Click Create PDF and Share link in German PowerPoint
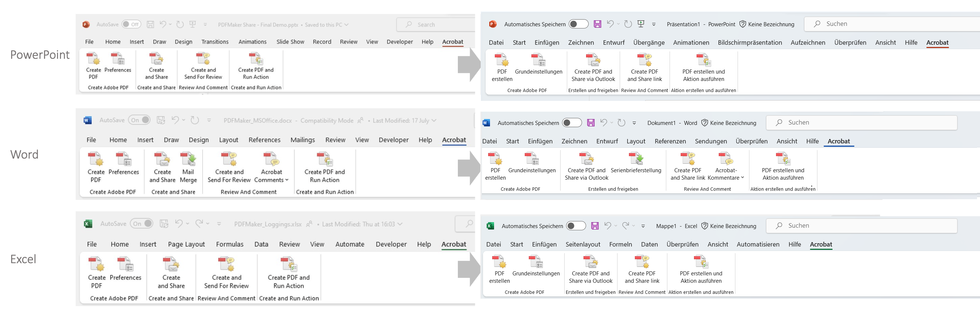The width and height of the screenshot is (980, 309). click(x=644, y=61)
